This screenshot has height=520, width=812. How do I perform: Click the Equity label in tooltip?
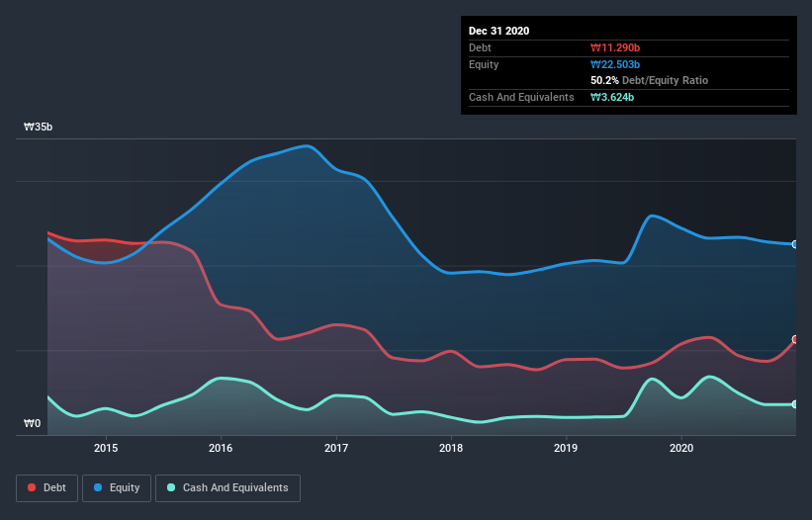[484, 64]
